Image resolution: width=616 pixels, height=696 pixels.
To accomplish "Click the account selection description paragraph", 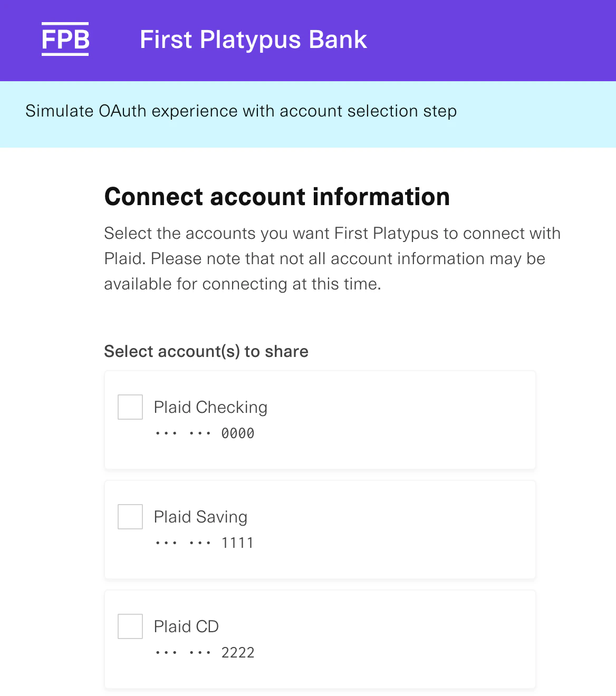I will (332, 258).
